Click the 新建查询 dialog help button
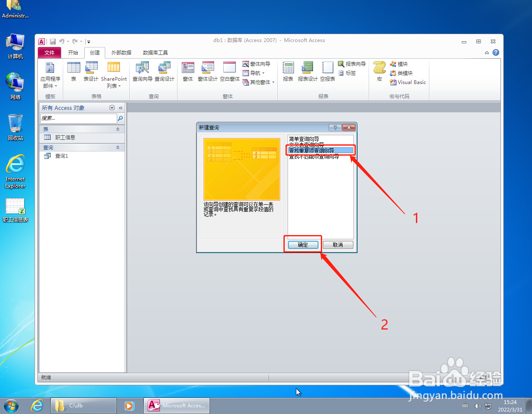This screenshot has width=532, height=414. (x=335, y=127)
